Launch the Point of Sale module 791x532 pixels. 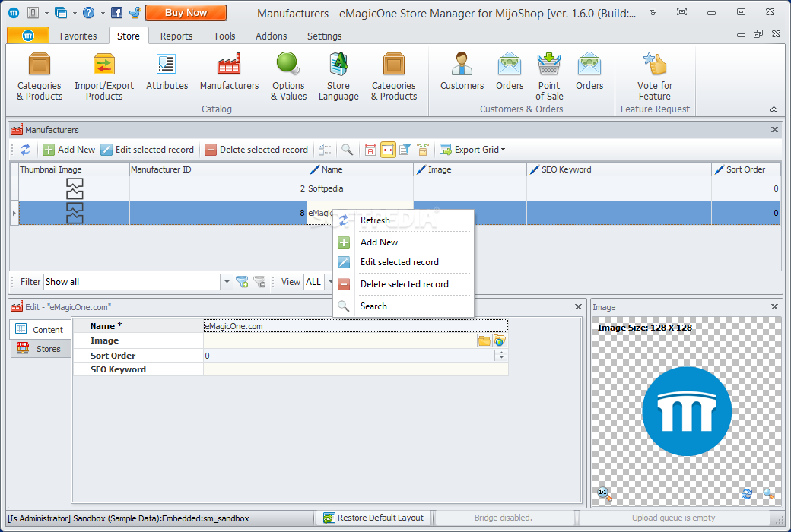[549, 76]
